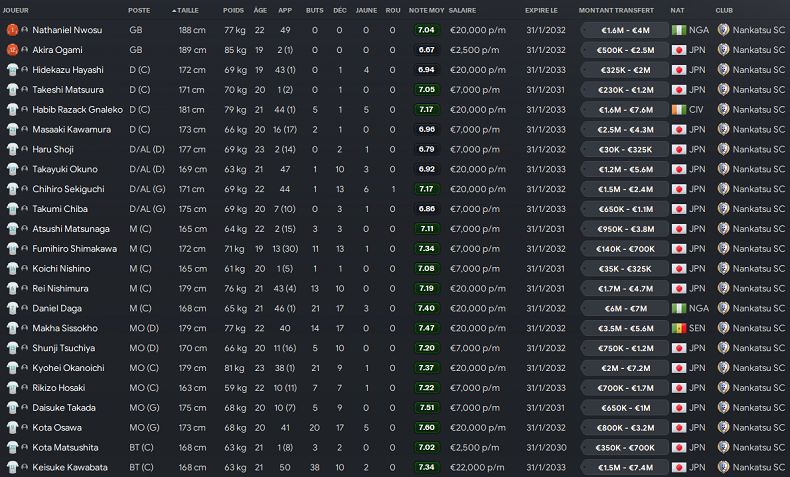Click the person icon next to Rei Nishimura
The image size is (790, 477).
(x=24, y=288)
